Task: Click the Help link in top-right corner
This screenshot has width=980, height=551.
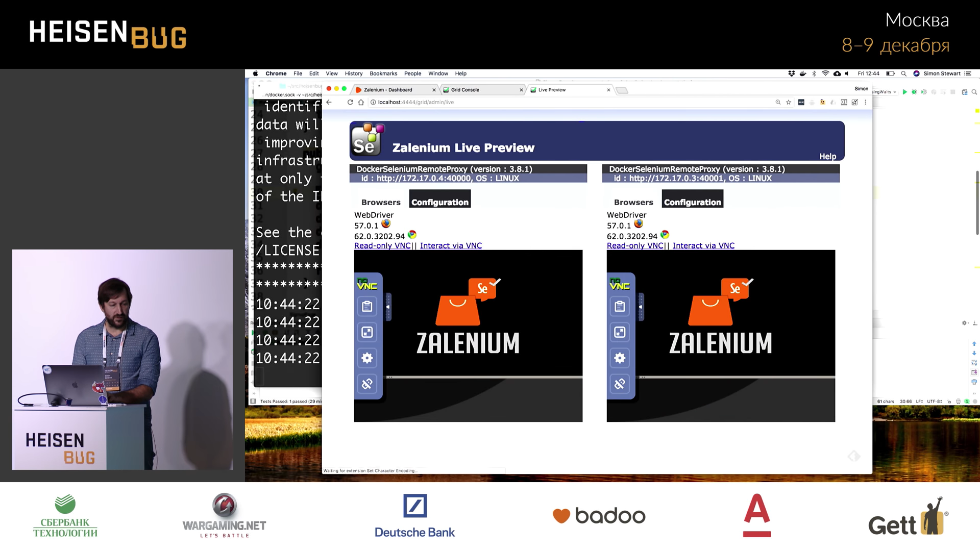Action: (828, 156)
